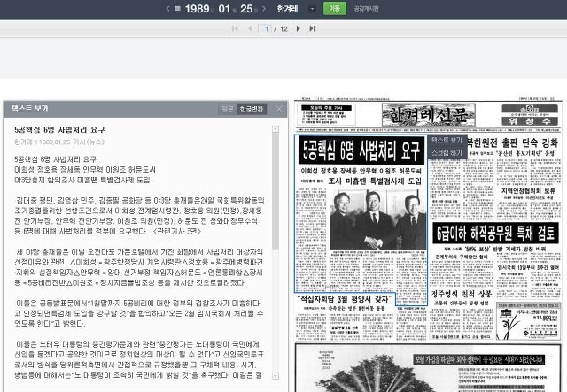Select the 정주영씨 친척 상봉 article

pos(462,293)
